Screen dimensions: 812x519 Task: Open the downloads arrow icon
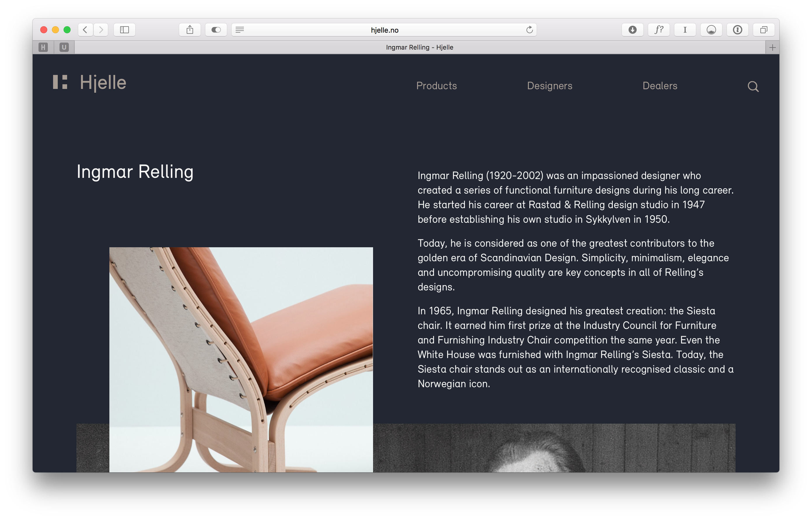[x=632, y=30]
